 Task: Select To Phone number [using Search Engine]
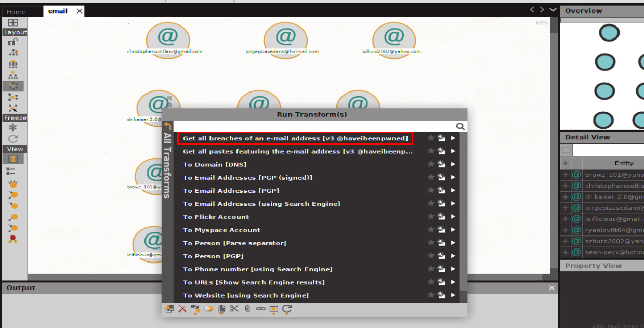tap(258, 269)
